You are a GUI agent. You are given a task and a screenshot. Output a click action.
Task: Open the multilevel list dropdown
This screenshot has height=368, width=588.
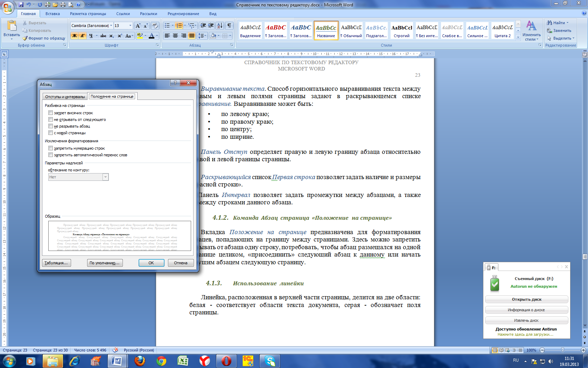192,26
